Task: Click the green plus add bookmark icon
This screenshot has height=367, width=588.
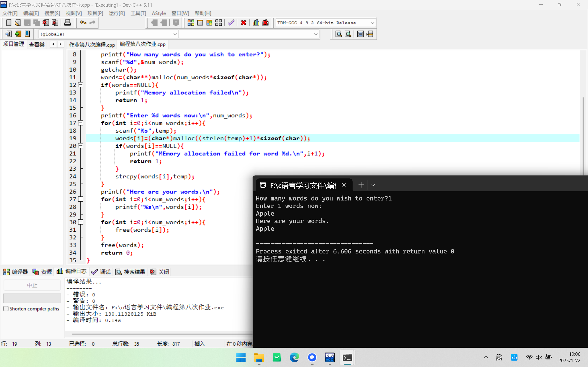Action: [18, 34]
